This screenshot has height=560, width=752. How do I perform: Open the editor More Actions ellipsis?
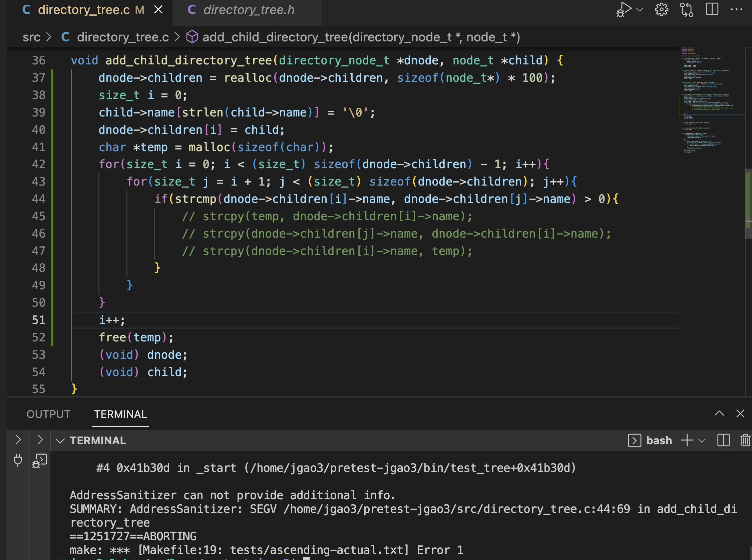736,9
